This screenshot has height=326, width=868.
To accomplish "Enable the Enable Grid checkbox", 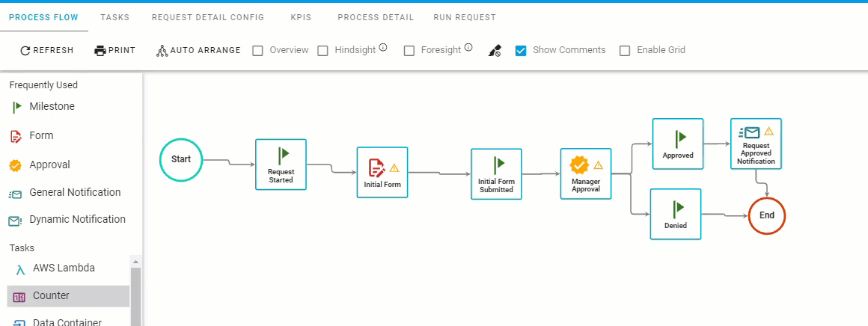I will point(625,51).
